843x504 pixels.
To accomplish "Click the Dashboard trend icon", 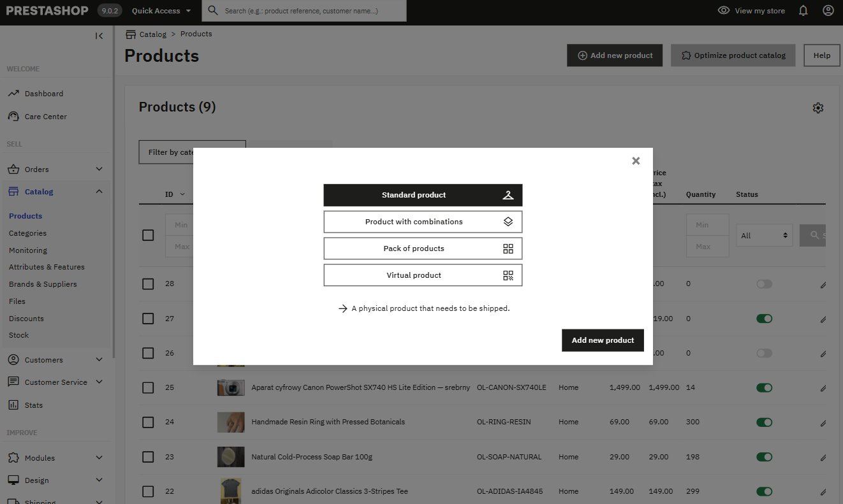I will coord(13,94).
